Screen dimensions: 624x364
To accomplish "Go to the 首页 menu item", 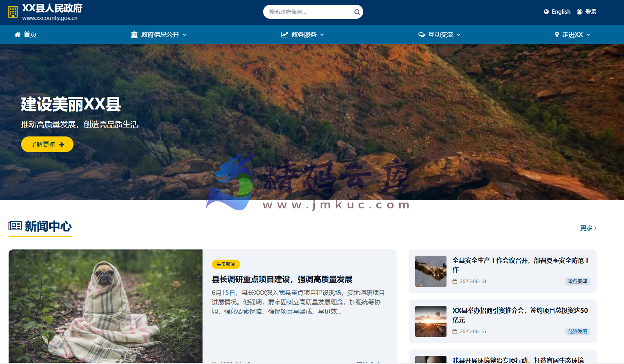I will [x=25, y=34].
